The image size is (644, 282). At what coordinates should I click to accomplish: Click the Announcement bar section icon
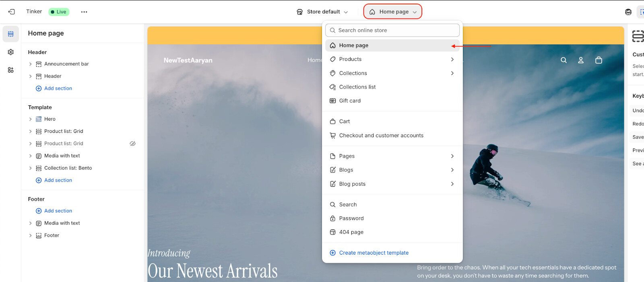39,64
